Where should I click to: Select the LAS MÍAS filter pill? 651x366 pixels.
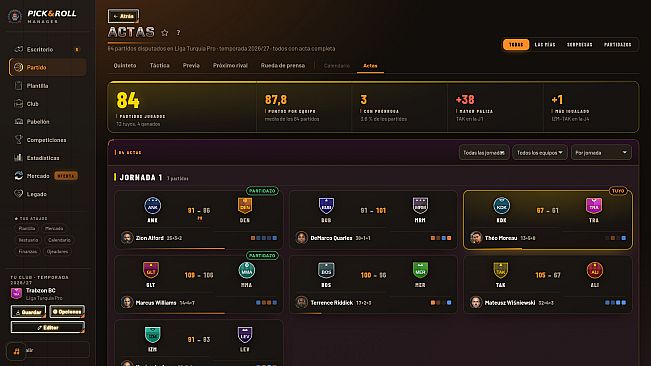click(545, 44)
